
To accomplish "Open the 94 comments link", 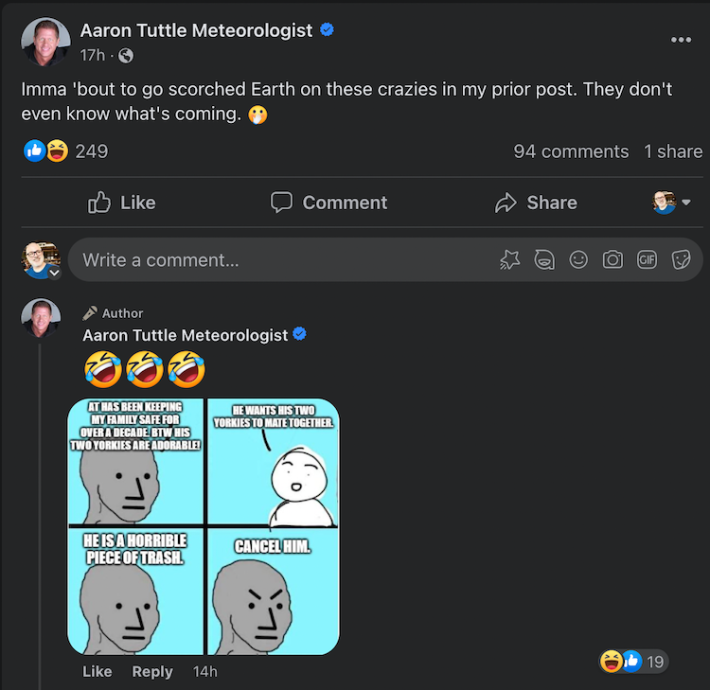I will pos(570,152).
